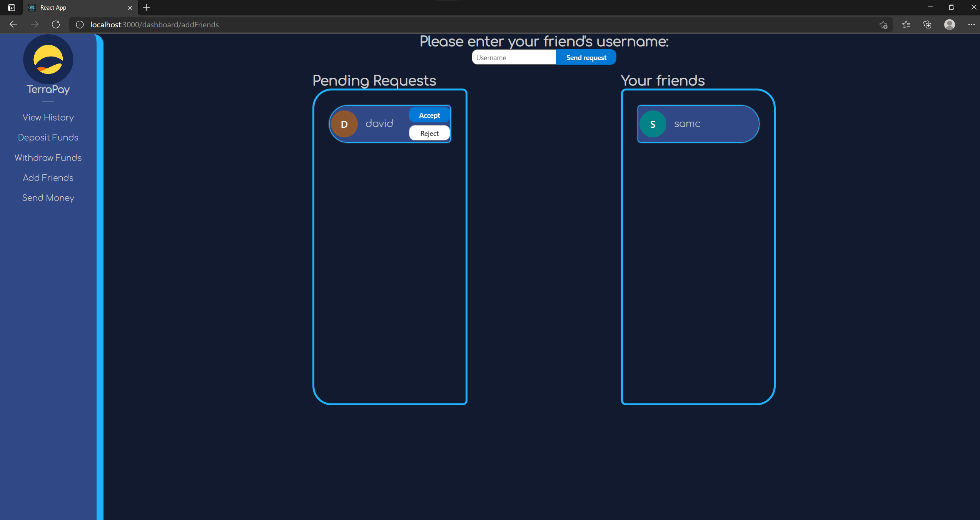Open View History in sidebar
The width and height of the screenshot is (980, 520).
(x=48, y=117)
